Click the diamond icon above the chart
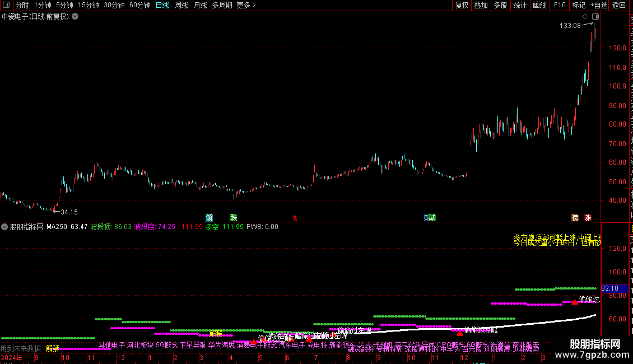Viewport: 633px width, 364px height. [x=585, y=17]
